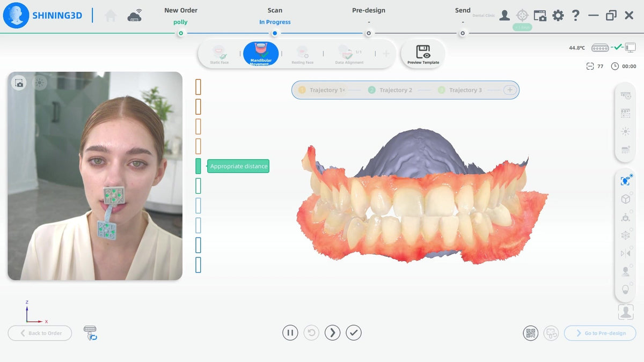Toggle the active face-scan view mode

(x=625, y=181)
